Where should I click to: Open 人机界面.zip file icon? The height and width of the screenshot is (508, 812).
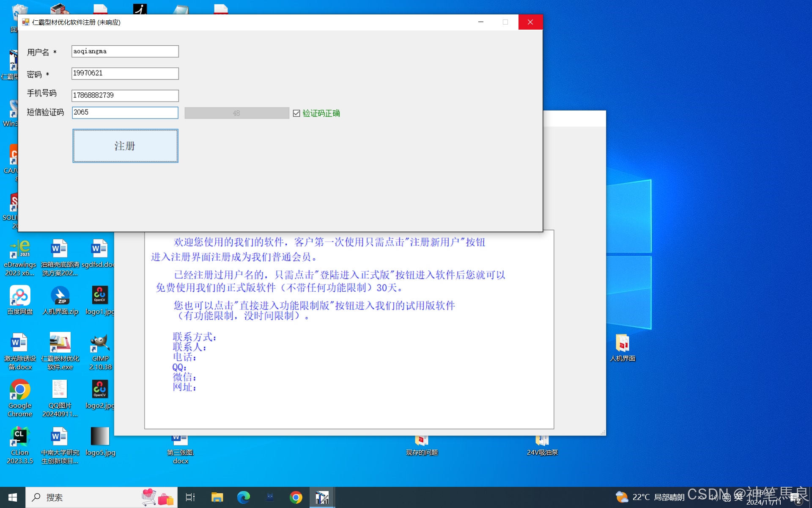click(x=60, y=296)
